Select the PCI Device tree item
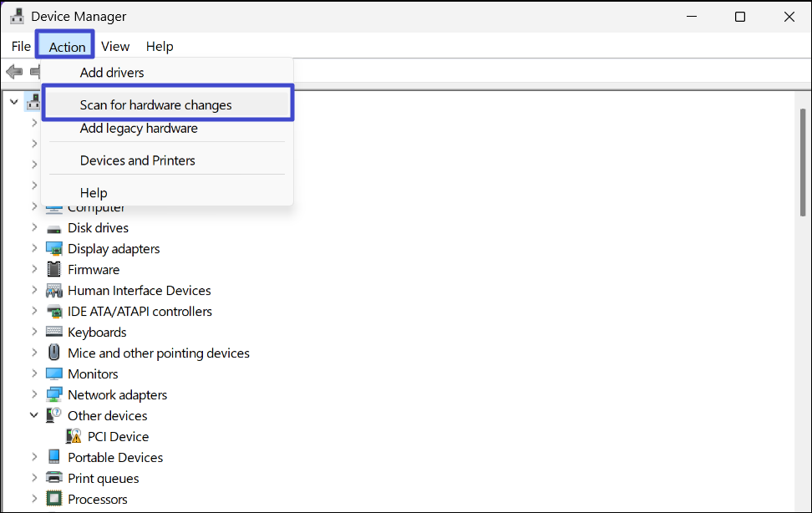Screen dimensions: 812x513 coord(118,437)
